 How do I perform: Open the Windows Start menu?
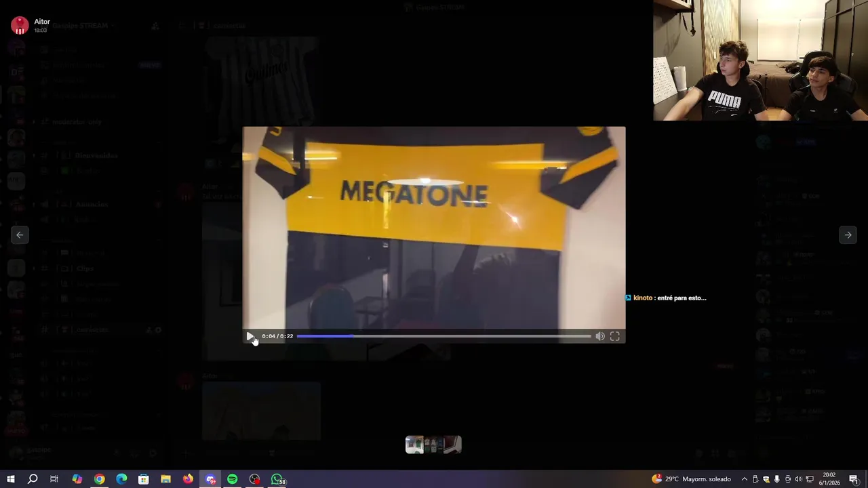tap(10, 479)
